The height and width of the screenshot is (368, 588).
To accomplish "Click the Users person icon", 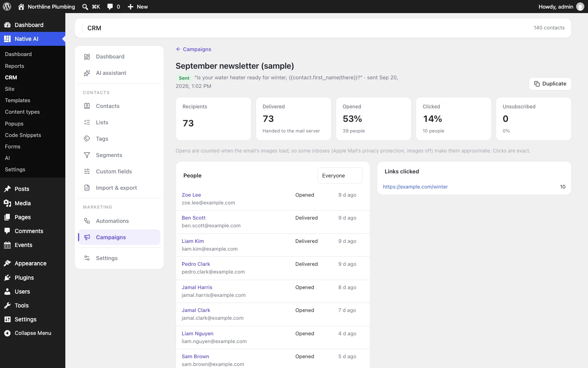I will (x=7, y=292).
